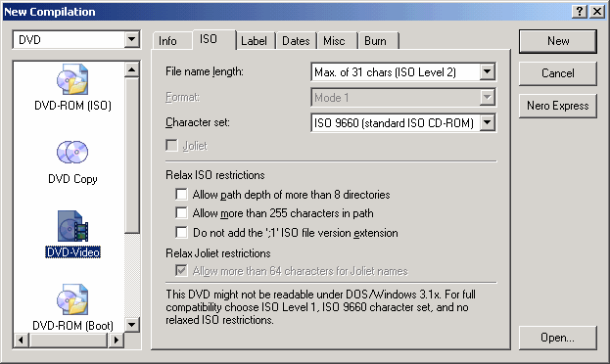The image size is (610, 364).
Task: Click the 'Relax Joliet restrictions' heading
Action: (x=218, y=253)
